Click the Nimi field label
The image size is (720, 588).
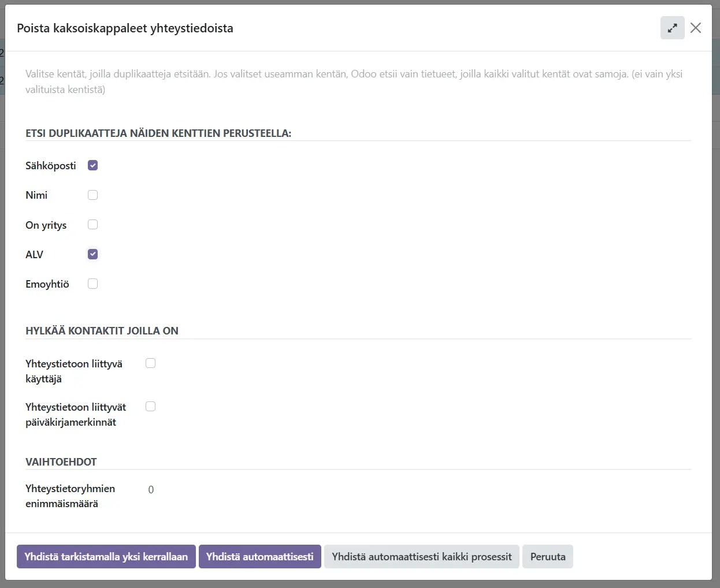(x=36, y=195)
